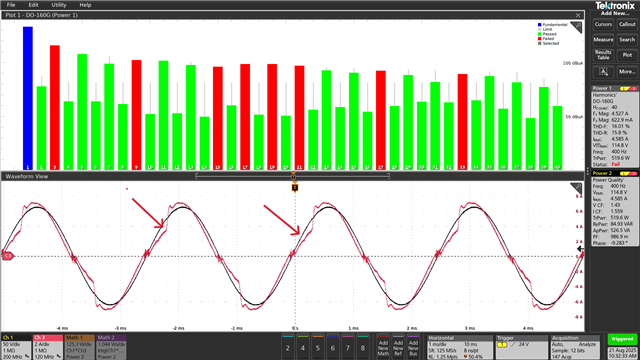Turn on channel 8
Viewport: 640px width, 360px height.
(363, 347)
